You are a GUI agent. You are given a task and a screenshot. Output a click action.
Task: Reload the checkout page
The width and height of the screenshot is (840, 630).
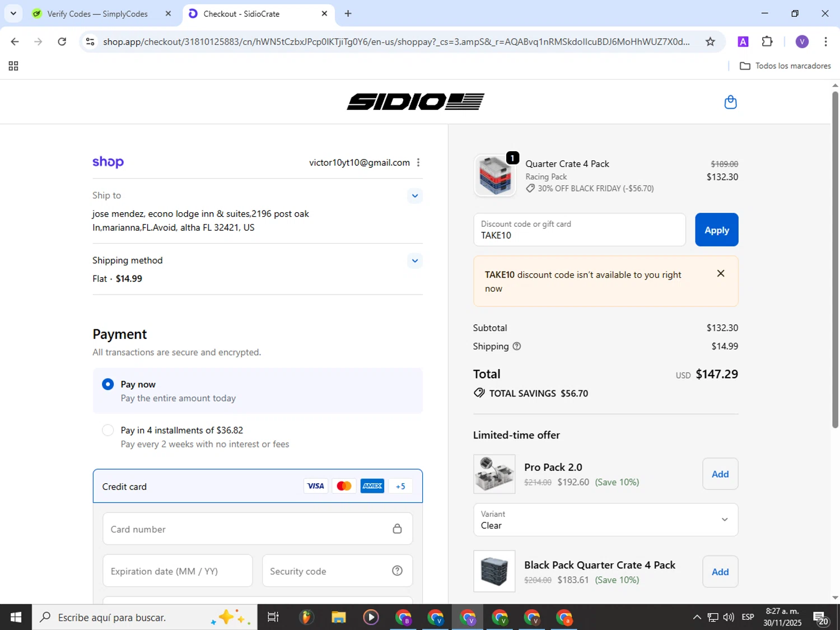click(x=62, y=41)
